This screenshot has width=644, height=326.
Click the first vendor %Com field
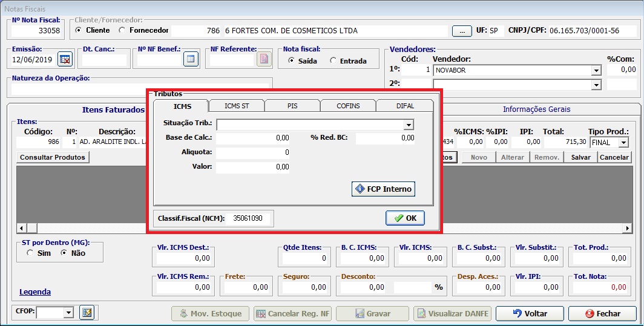pyautogui.click(x=622, y=70)
